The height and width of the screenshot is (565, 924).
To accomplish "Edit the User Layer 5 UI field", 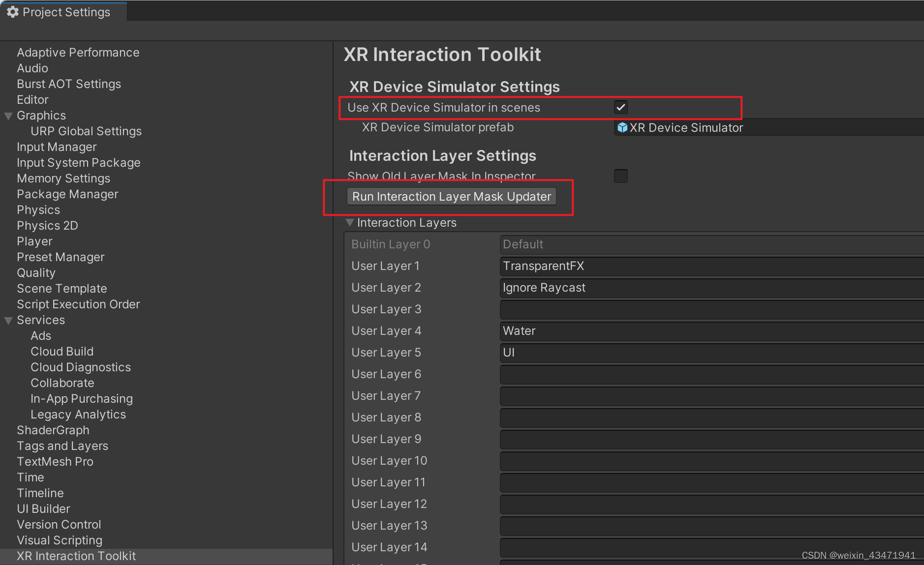I will tap(712, 353).
